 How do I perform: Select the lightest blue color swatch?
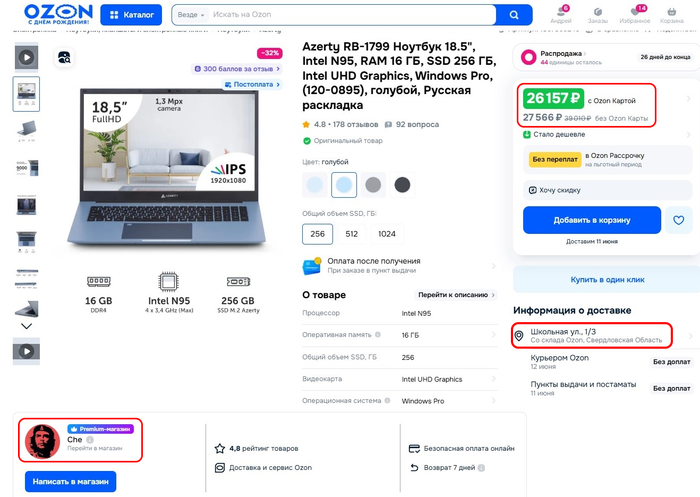click(315, 185)
